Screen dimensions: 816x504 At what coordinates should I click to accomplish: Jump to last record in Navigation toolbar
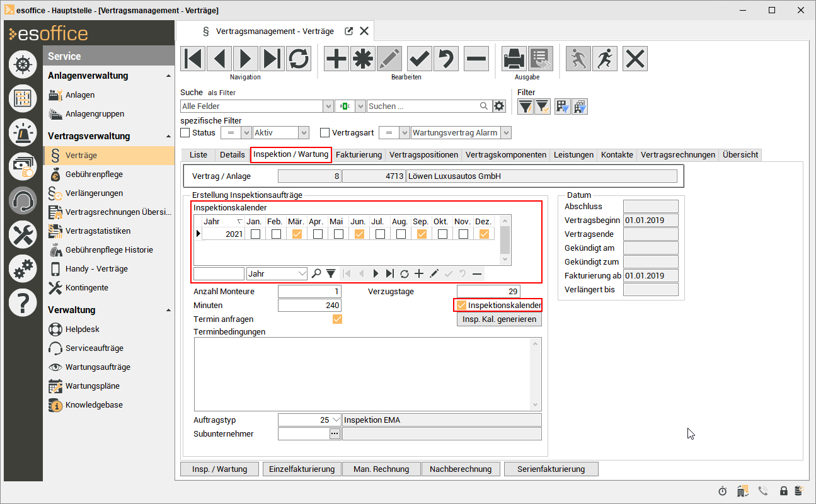[x=272, y=59]
